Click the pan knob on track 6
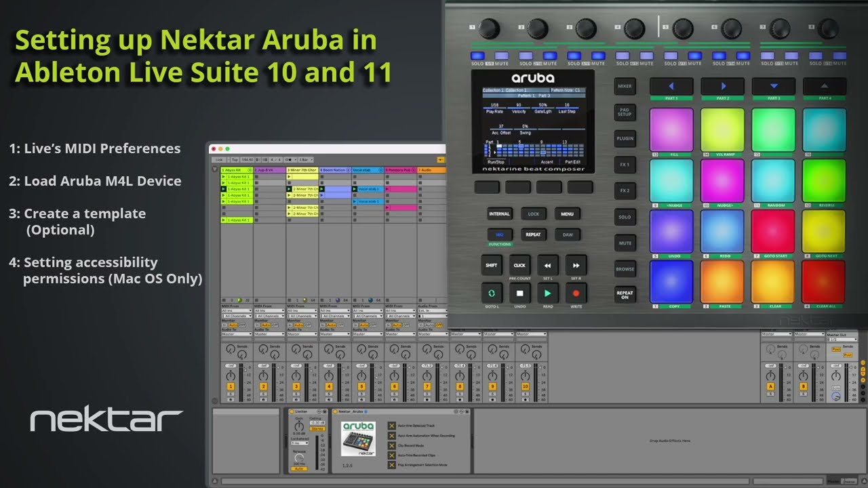 click(x=395, y=375)
